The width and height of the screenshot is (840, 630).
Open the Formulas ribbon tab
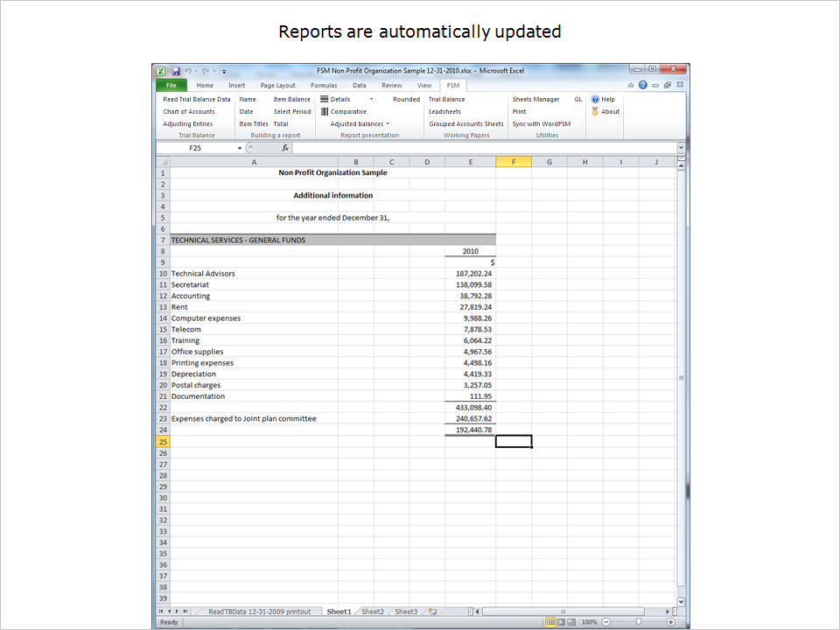click(x=323, y=86)
